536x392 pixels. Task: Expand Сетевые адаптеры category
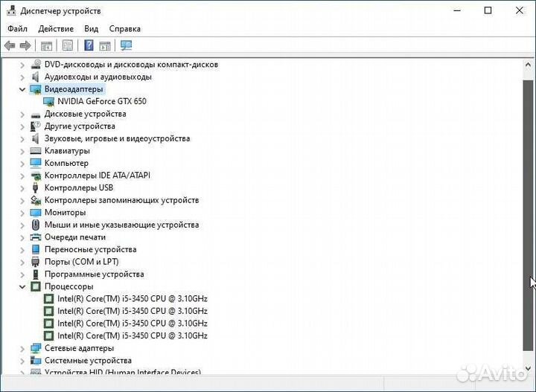click(x=22, y=349)
